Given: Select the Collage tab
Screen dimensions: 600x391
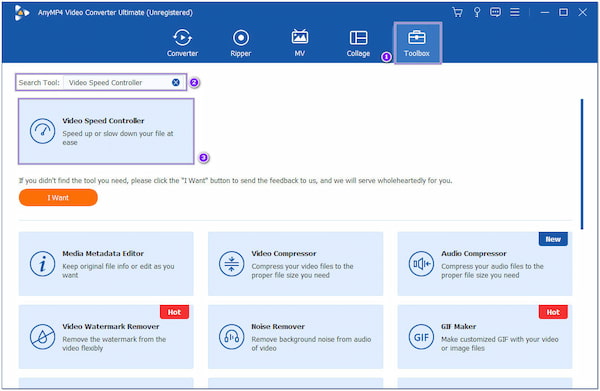Looking at the screenshot, I should [358, 43].
